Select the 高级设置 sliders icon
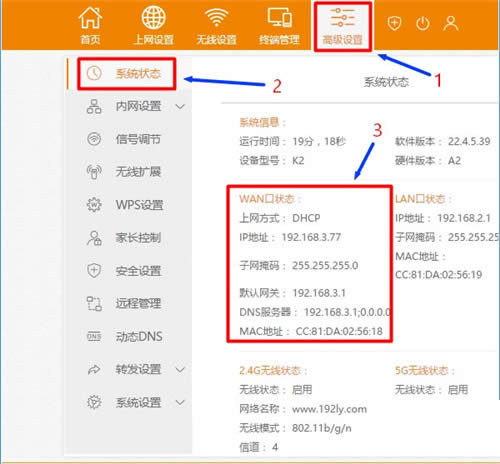Image resolution: width=500 pixels, height=464 pixels. click(x=342, y=17)
